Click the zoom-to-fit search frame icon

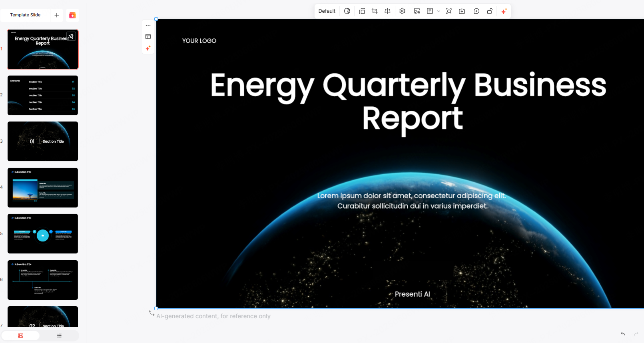pyautogui.click(x=449, y=11)
